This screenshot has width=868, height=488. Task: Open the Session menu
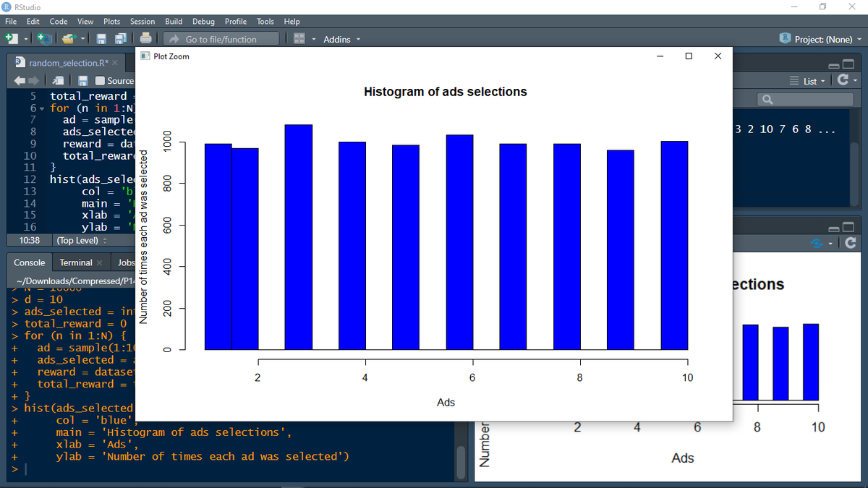[x=142, y=22]
